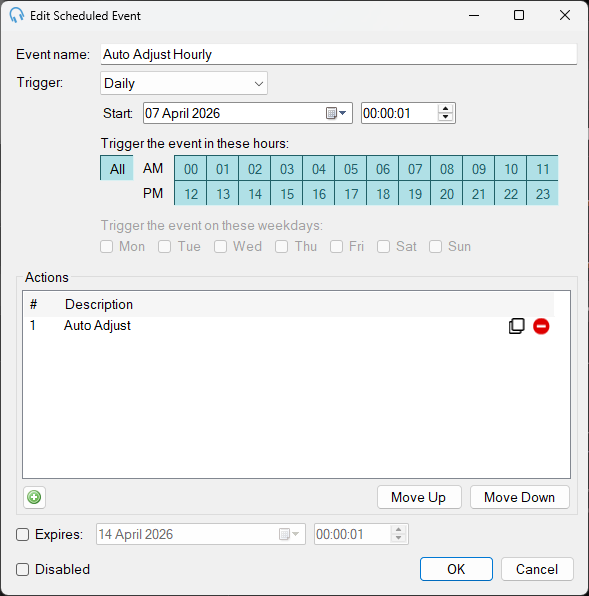589x596 pixels.
Task: Remove the Auto Adjust action
Action: tap(541, 326)
